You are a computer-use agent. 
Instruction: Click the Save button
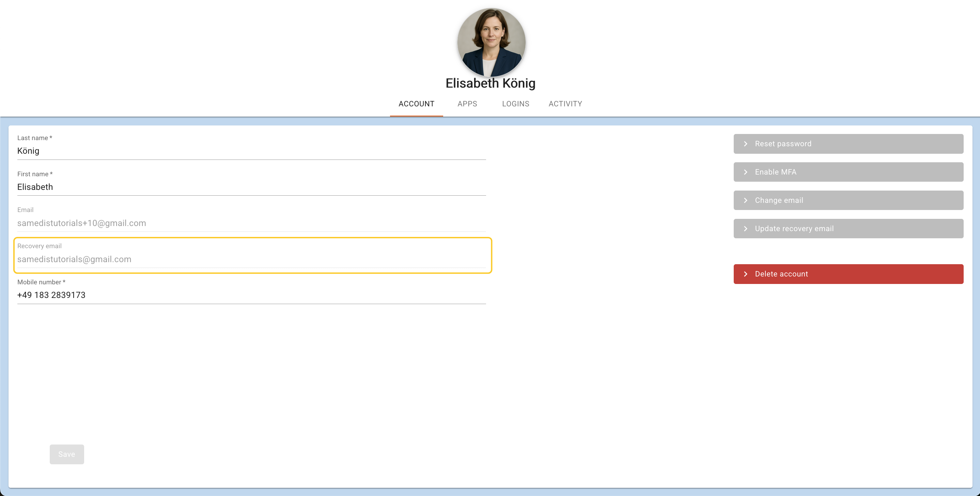[66, 454]
